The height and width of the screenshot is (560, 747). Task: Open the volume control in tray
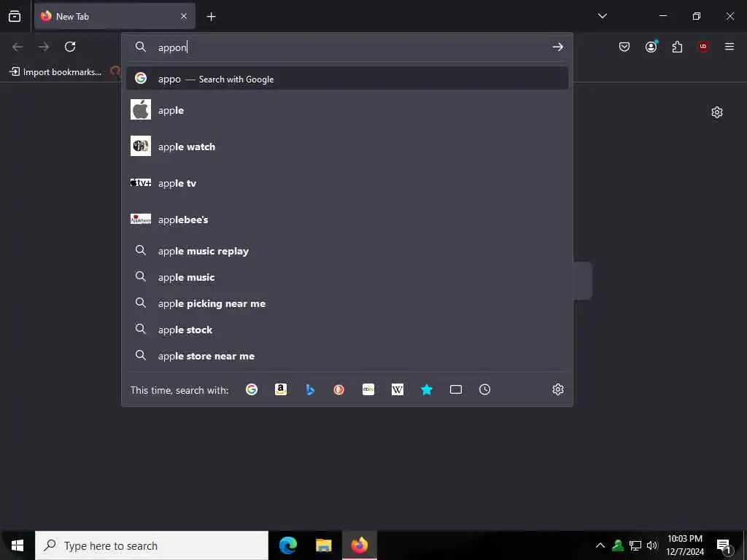pyautogui.click(x=652, y=545)
